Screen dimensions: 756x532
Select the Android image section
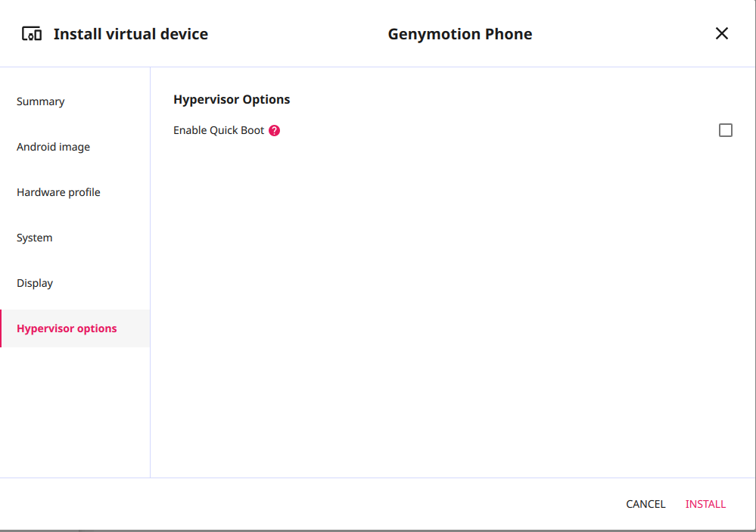tap(53, 147)
